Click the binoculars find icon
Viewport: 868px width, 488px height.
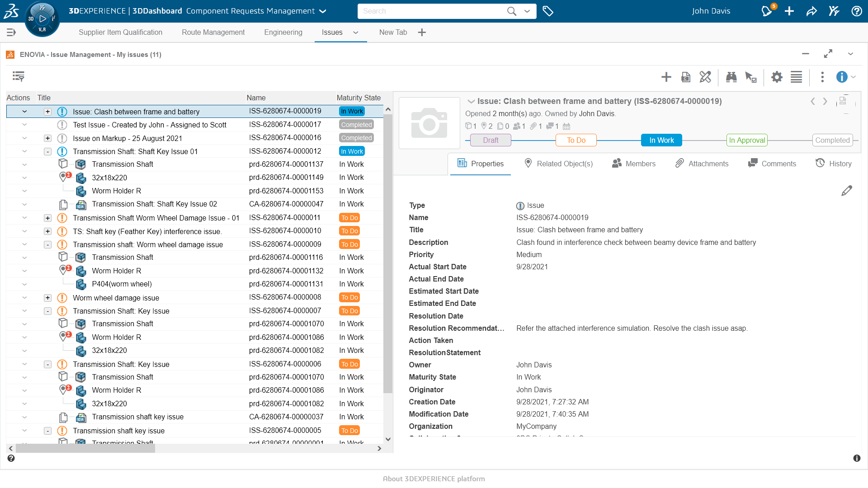click(x=731, y=77)
